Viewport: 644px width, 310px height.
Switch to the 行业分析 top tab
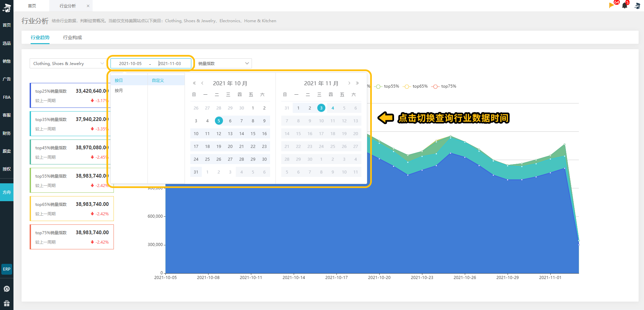tap(68, 6)
